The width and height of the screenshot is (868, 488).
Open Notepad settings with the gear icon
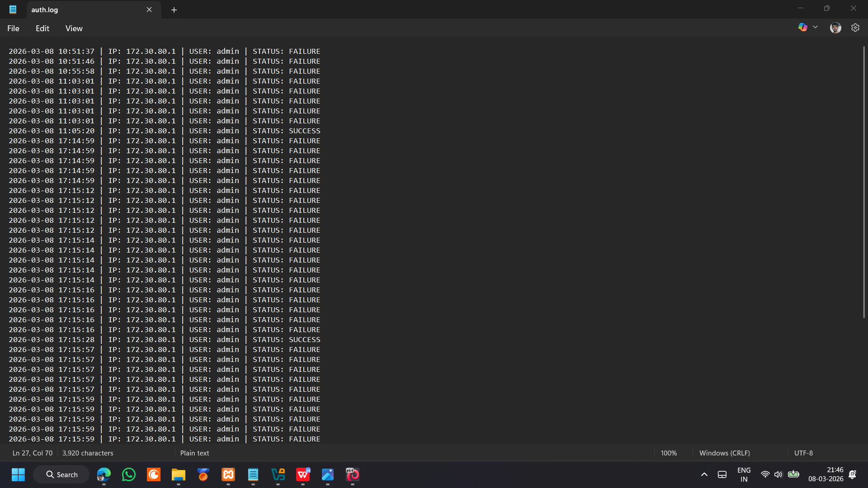click(855, 28)
